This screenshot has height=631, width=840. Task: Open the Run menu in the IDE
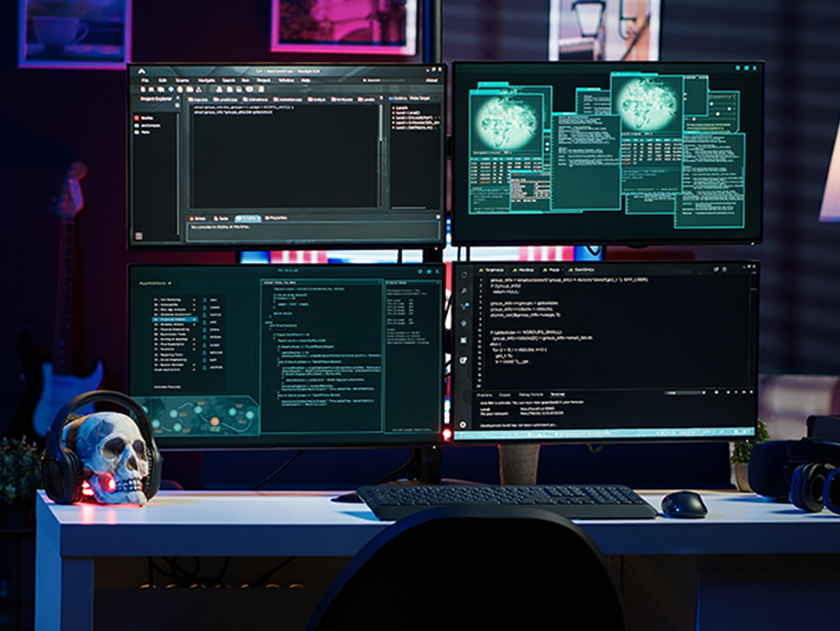(245, 80)
